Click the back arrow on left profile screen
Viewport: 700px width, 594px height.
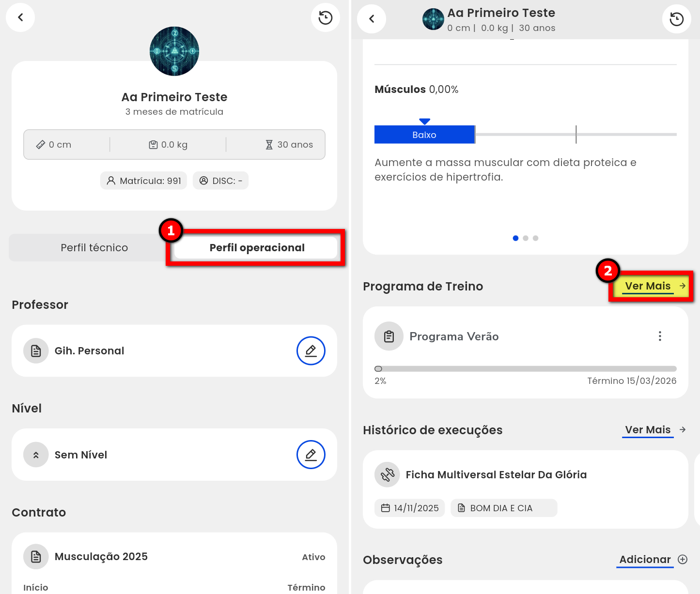(x=20, y=17)
